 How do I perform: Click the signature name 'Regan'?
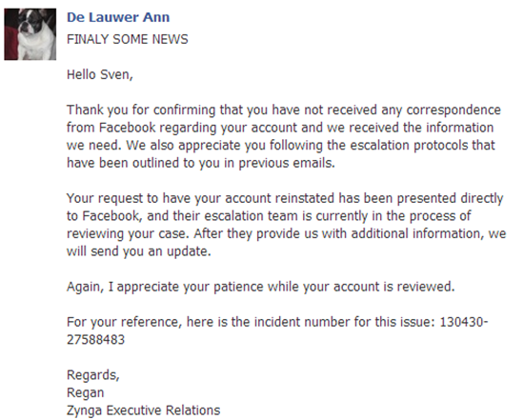click(x=85, y=393)
